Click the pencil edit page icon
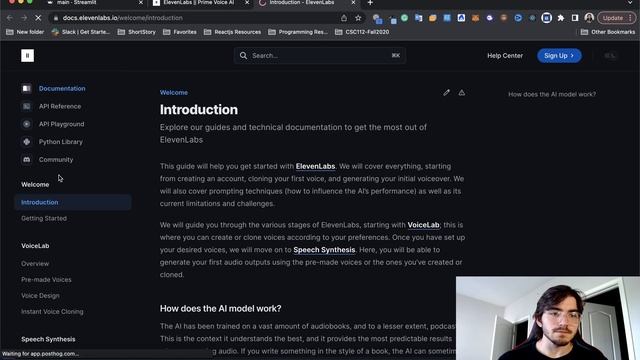The height and width of the screenshot is (360, 640). coord(447,93)
